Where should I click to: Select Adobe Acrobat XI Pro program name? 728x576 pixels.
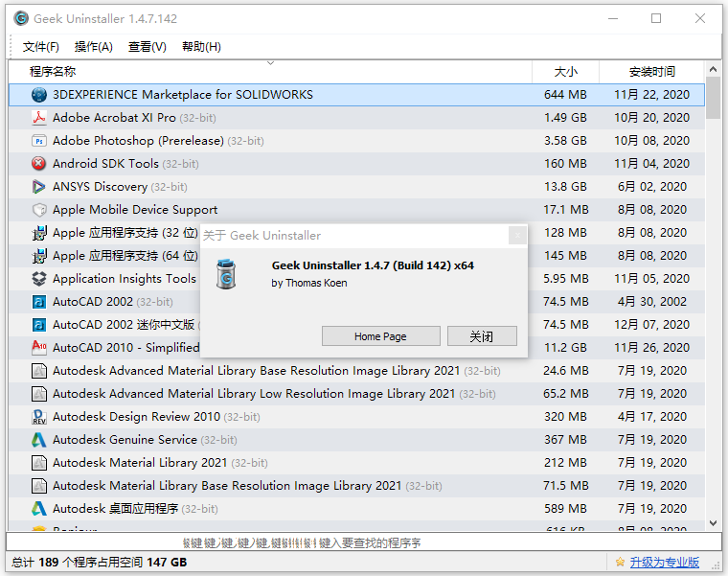114,118
